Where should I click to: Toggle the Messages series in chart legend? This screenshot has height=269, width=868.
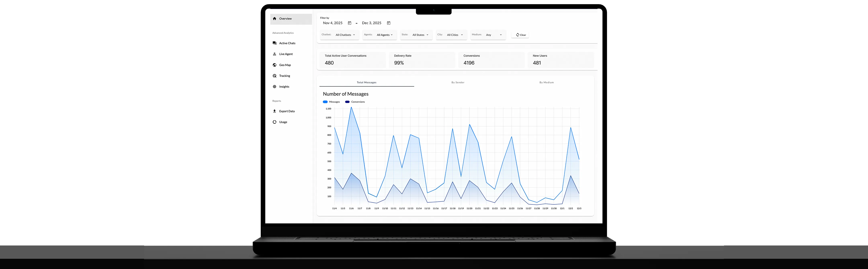pyautogui.click(x=325, y=102)
